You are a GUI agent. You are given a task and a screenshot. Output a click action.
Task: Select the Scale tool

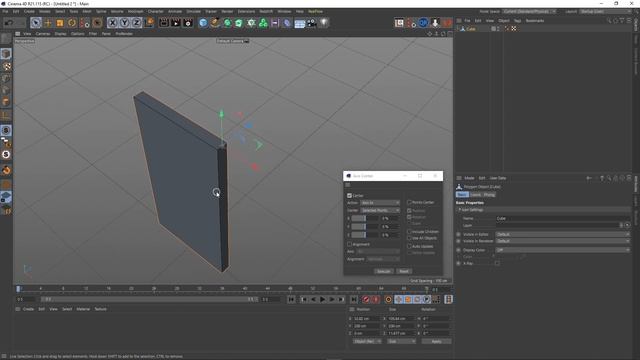coord(60,23)
